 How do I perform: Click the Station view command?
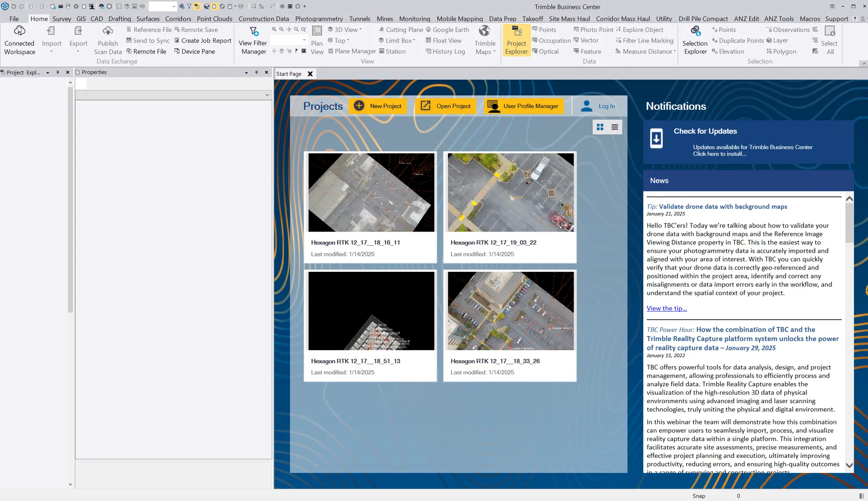click(392, 51)
